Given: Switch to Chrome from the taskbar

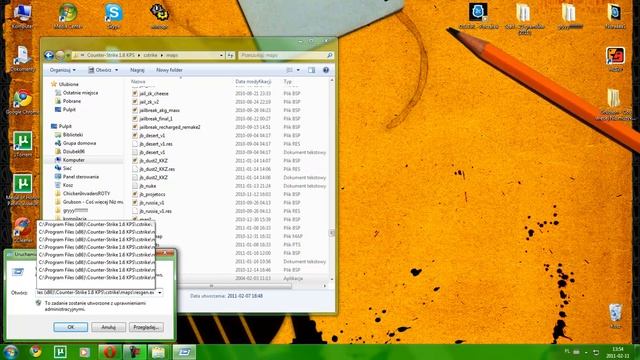Looking at the screenshot, I should pyautogui.click(x=36, y=352).
